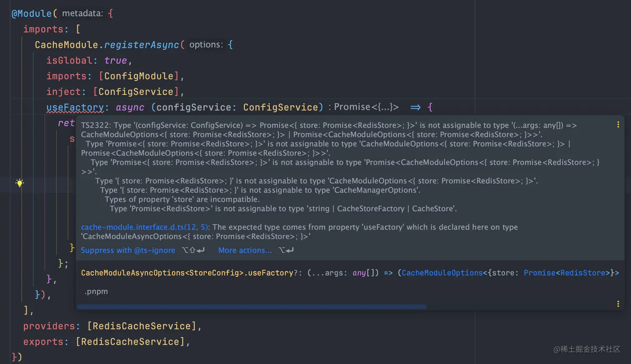
Task: Click RedisCacheService in the providers array
Action: click(x=141, y=326)
